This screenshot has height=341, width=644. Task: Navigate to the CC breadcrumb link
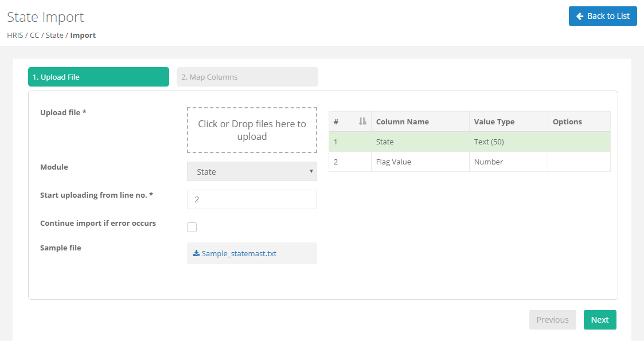(34, 36)
